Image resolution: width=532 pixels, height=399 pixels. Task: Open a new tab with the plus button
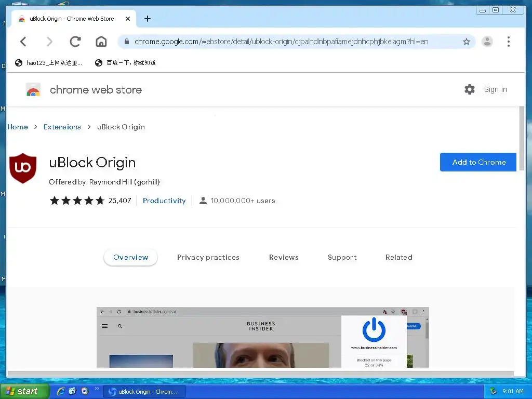coord(147,19)
